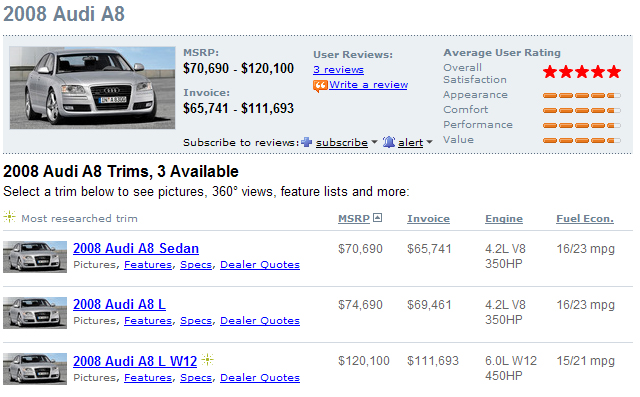Sort trims by Invoice column

(428, 219)
